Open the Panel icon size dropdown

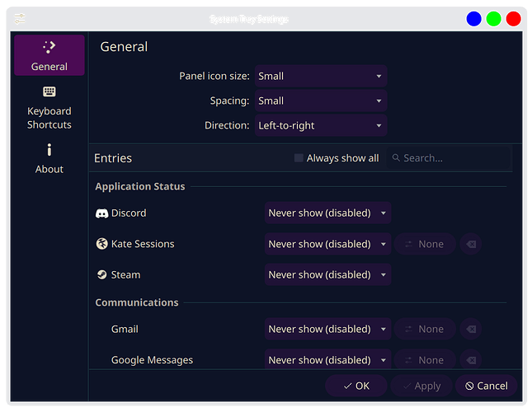click(320, 76)
